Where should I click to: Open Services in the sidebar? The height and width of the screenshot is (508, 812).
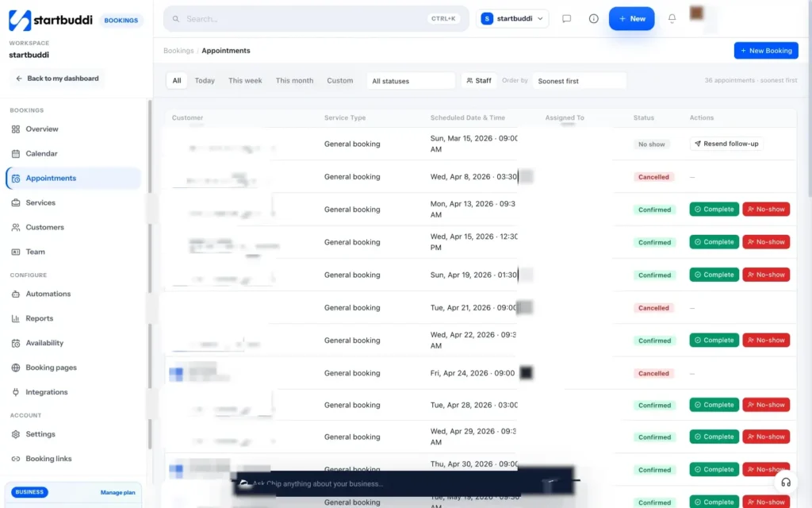tap(40, 202)
